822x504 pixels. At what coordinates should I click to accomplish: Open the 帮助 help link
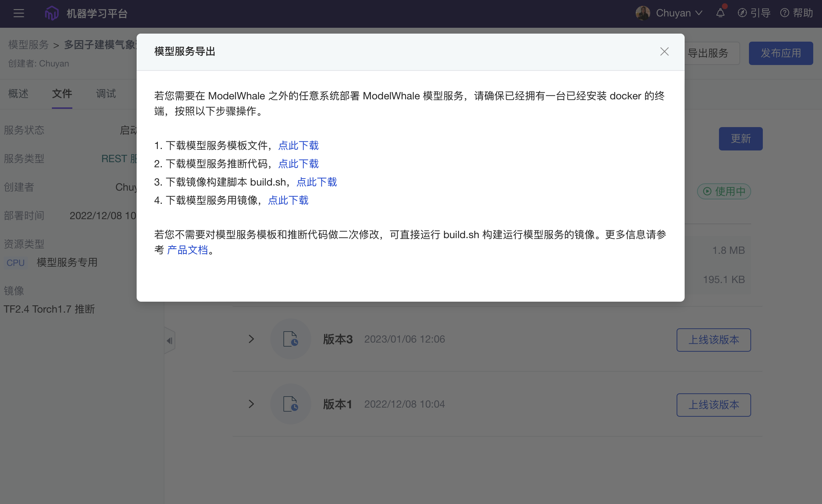(x=797, y=13)
